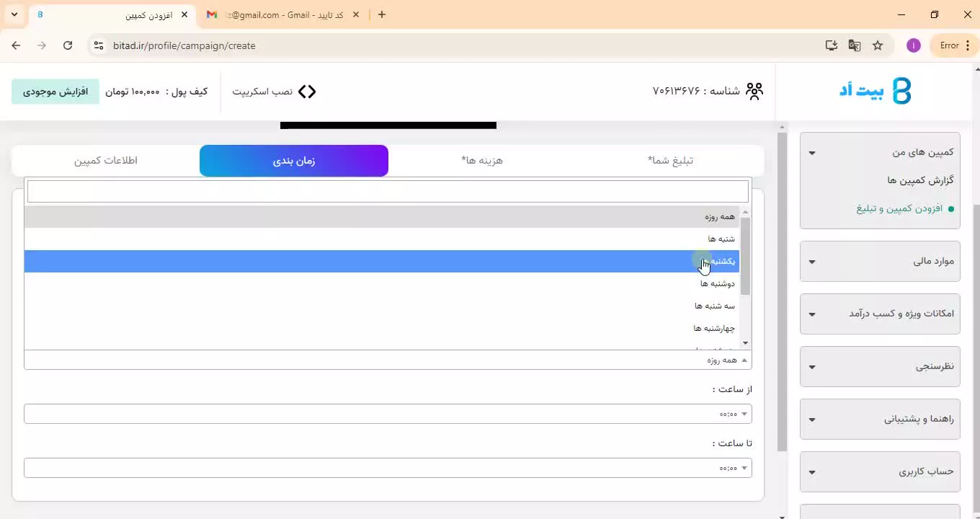The width and height of the screenshot is (980, 519).
Task: Reload the current page
Action: (x=68, y=45)
